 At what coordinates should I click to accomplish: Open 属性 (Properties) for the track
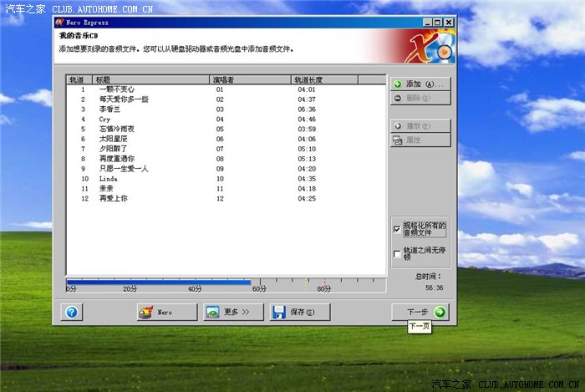click(420, 140)
